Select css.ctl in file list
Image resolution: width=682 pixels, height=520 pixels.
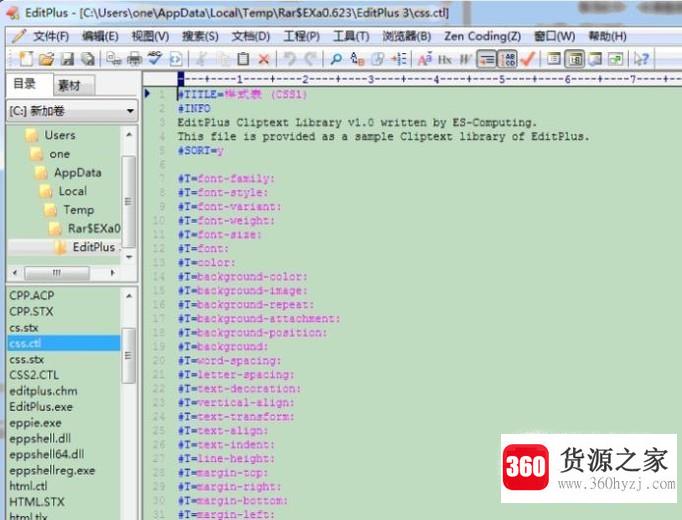point(64,343)
